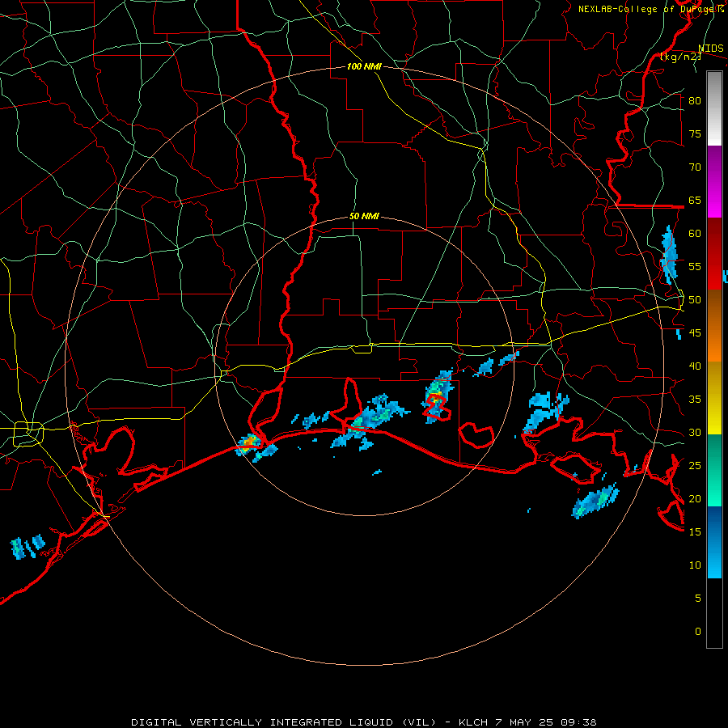This screenshot has height=728, width=728.
Task: Click the scale value 80
Action: 695,101
